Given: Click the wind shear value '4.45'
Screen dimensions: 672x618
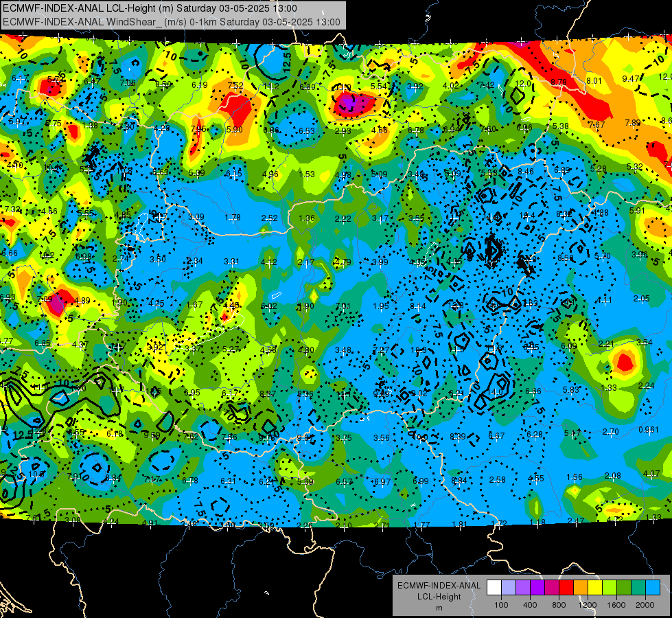Looking at the screenshot, I should point(231,306).
